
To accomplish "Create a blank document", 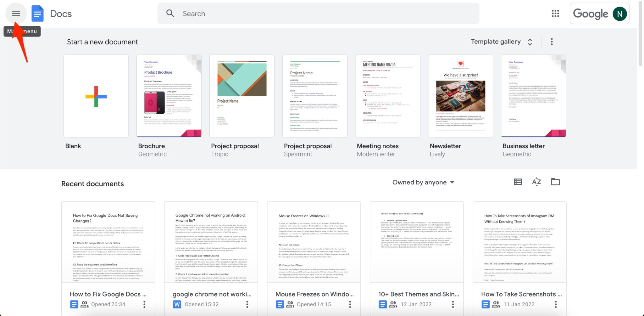I will [x=96, y=96].
